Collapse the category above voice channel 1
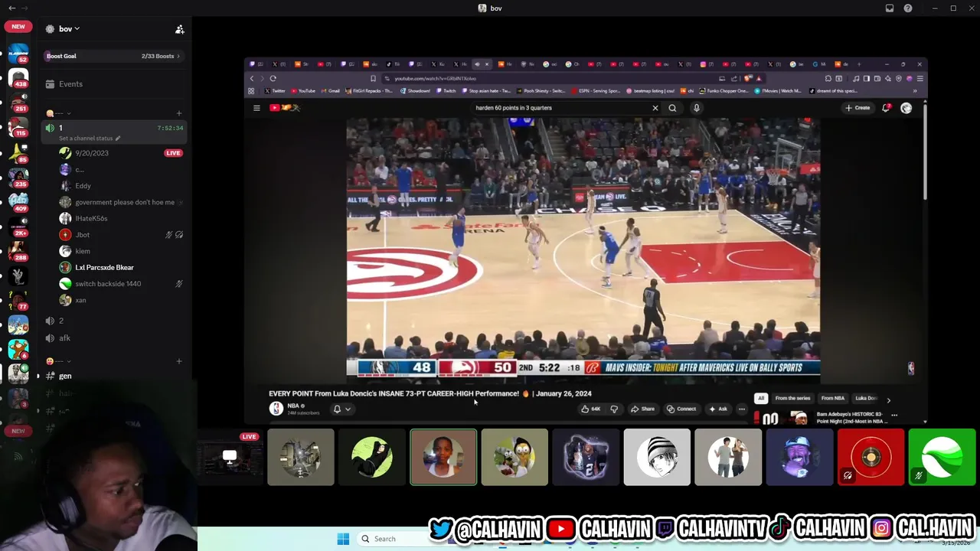This screenshot has width=980, height=551. pos(57,113)
